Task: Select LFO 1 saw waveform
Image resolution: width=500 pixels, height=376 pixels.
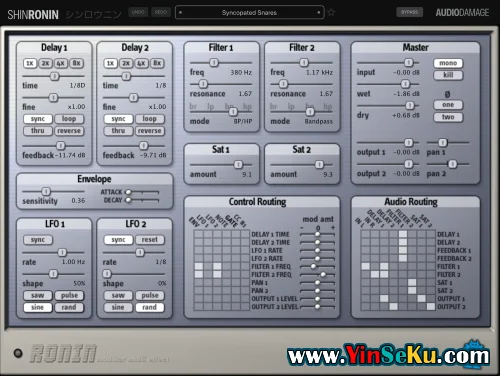Action: tap(38, 295)
